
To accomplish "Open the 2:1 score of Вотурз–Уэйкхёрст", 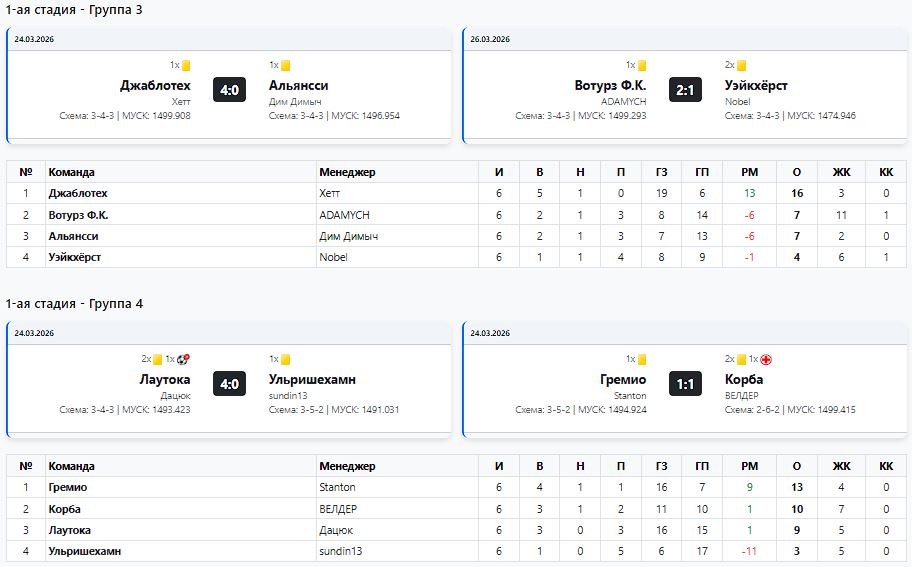I will pyautogui.click(x=685, y=90).
